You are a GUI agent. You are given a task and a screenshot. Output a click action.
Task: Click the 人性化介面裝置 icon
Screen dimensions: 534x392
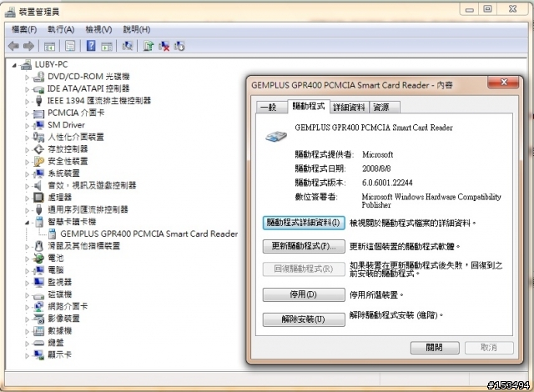tap(38, 137)
